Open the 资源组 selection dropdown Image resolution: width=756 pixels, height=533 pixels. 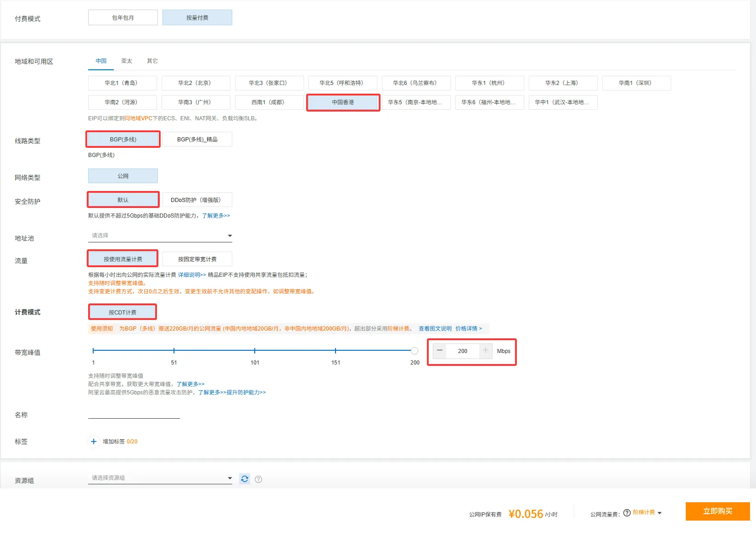tap(160, 478)
